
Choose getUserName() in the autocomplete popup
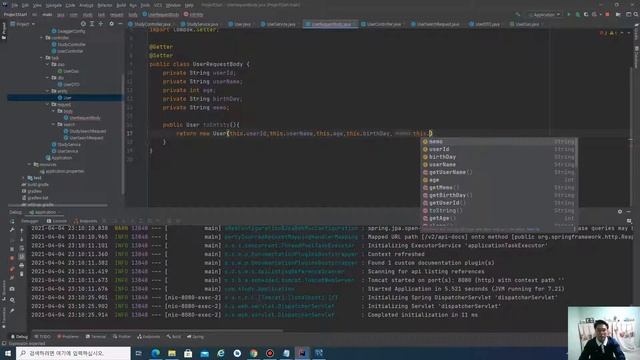pyautogui.click(x=500, y=172)
